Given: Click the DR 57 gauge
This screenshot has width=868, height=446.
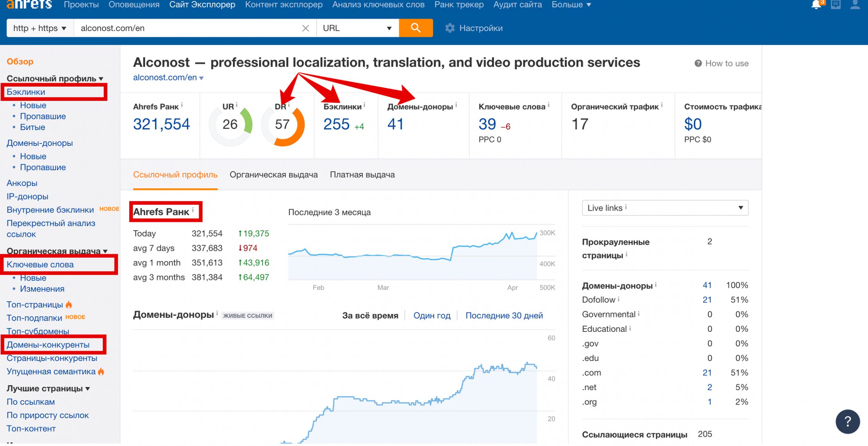Looking at the screenshot, I should click(283, 125).
